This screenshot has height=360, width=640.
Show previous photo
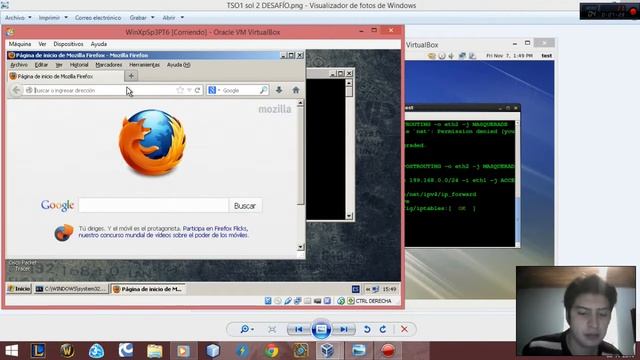[x=298, y=329]
